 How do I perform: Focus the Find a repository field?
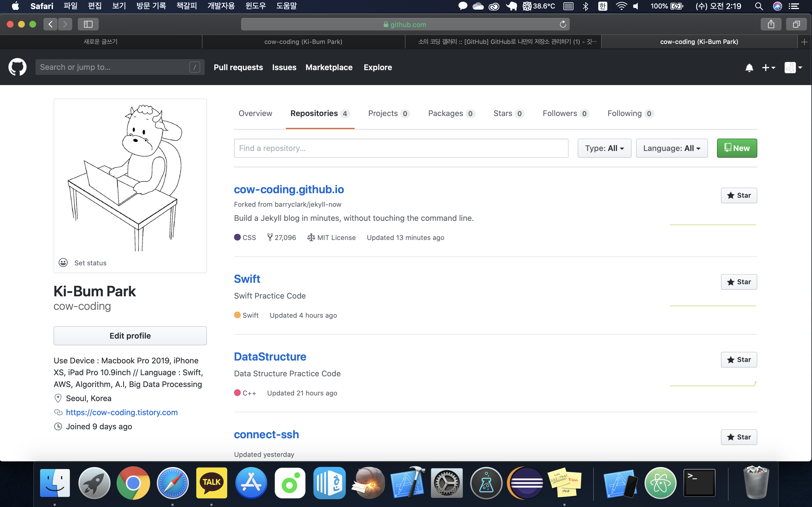(401, 148)
